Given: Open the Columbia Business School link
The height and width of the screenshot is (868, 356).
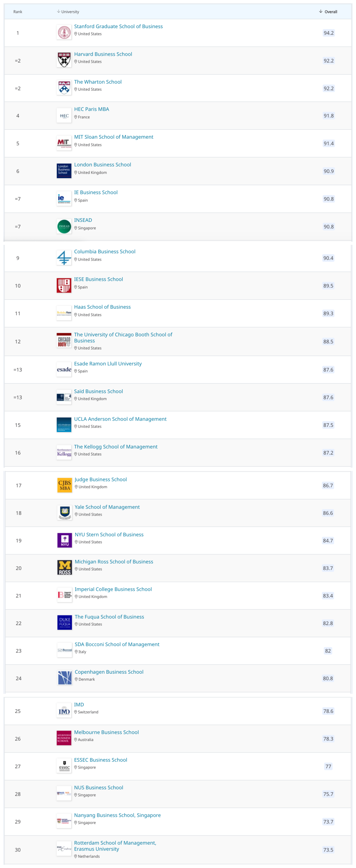Looking at the screenshot, I should (105, 251).
